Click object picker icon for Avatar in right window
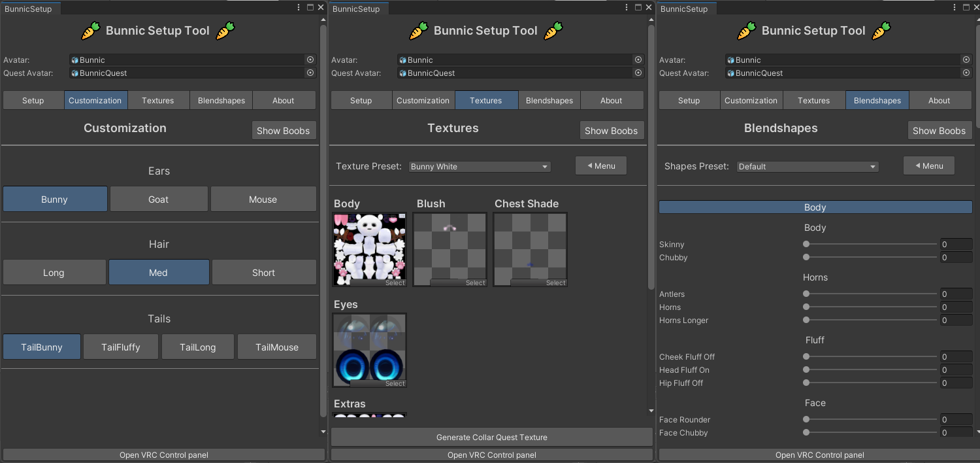The height and width of the screenshot is (463, 980). (966, 60)
